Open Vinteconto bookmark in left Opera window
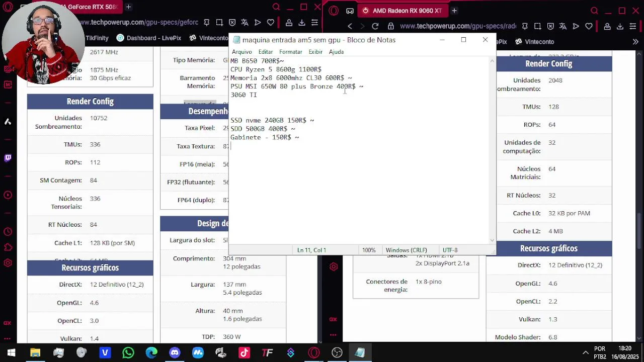The height and width of the screenshot is (362, 644). click(x=209, y=38)
